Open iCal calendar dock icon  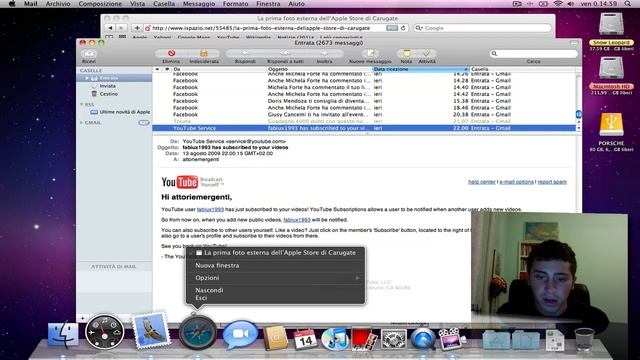[x=305, y=339]
